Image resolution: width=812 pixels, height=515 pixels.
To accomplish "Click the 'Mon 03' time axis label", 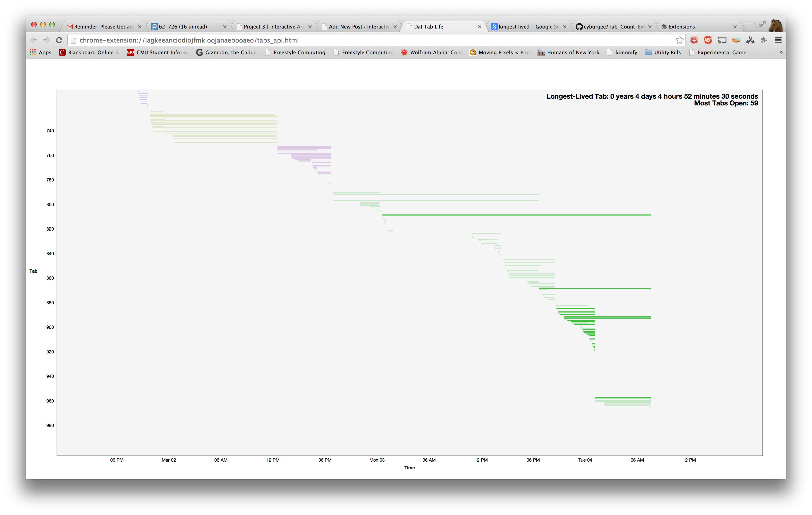I will (x=377, y=460).
